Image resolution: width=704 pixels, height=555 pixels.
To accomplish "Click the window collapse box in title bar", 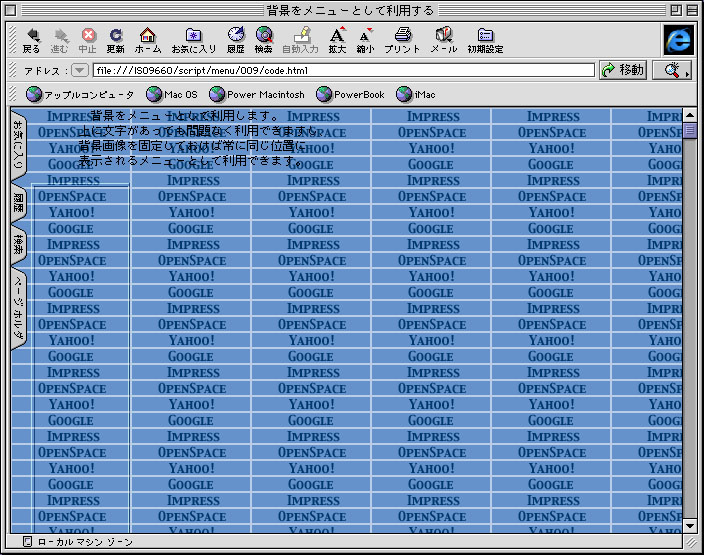I will [692, 10].
